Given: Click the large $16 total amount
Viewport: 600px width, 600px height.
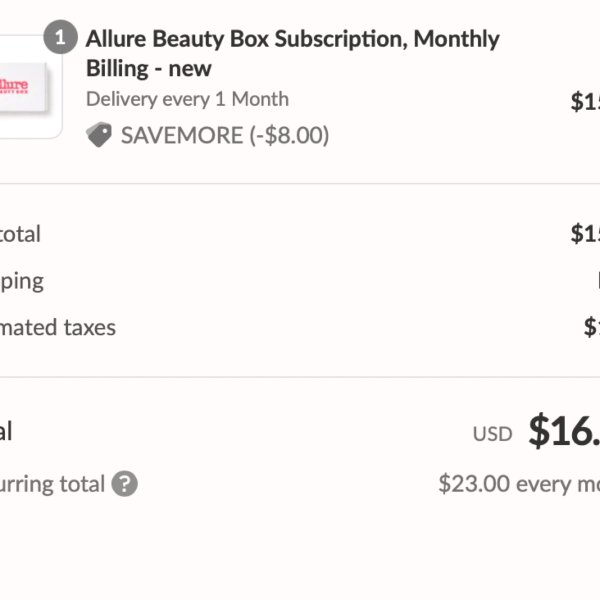Looking at the screenshot, I should tap(564, 430).
